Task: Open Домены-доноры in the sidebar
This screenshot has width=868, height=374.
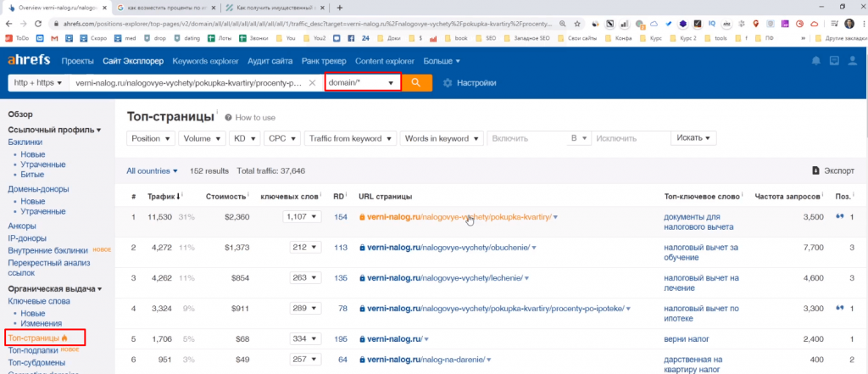Action: 38,189
